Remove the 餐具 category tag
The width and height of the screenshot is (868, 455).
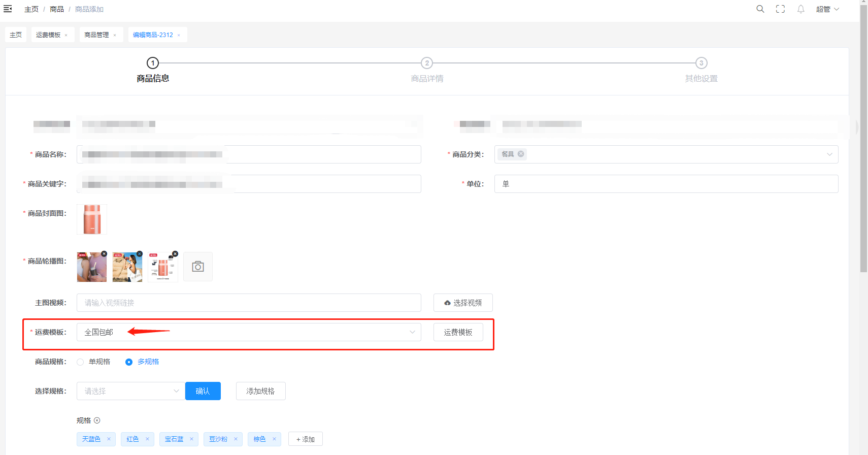pos(521,154)
